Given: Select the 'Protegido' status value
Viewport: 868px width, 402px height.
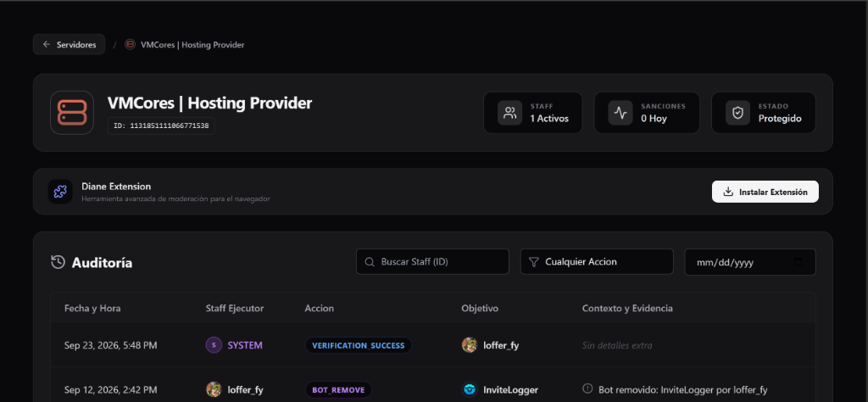Looking at the screenshot, I should [x=780, y=119].
